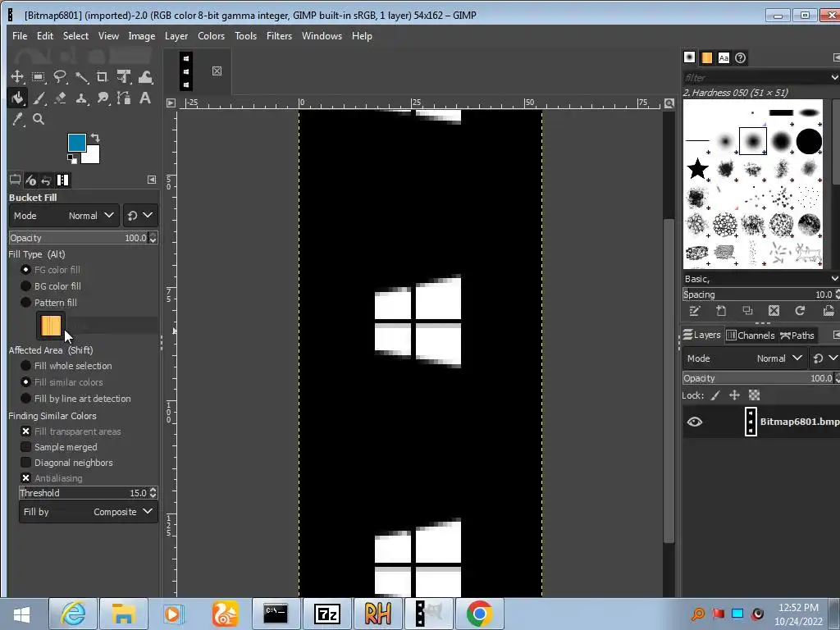Open the layer Mode Normal dropdown
This screenshot has width=840, height=630.
tap(744, 358)
